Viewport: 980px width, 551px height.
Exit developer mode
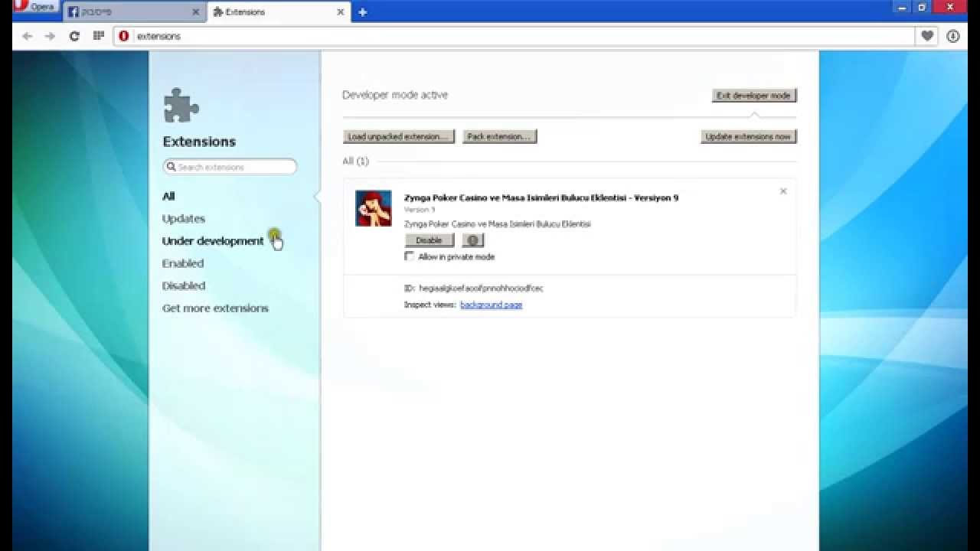tap(754, 96)
